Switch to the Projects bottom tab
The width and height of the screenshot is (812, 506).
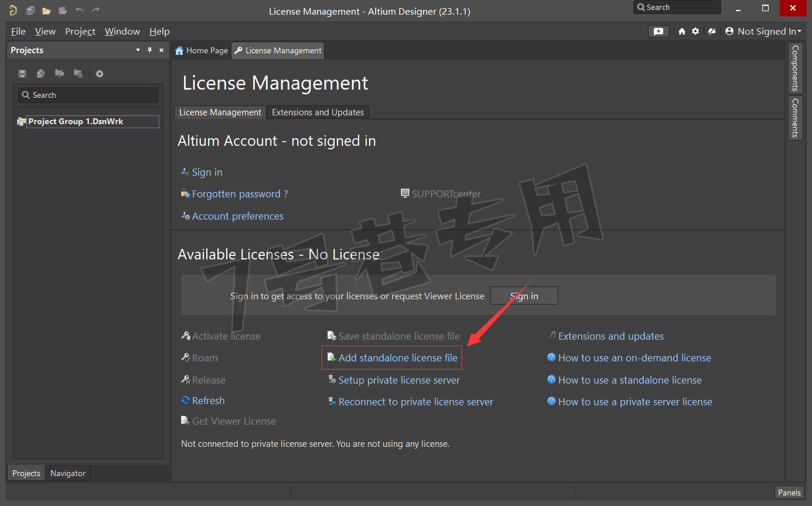(x=26, y=473)
